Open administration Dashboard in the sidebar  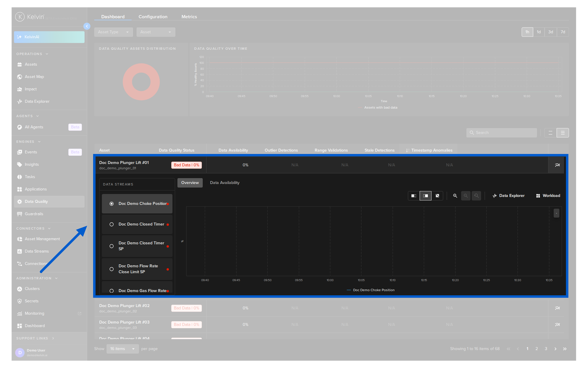point(49,326)
